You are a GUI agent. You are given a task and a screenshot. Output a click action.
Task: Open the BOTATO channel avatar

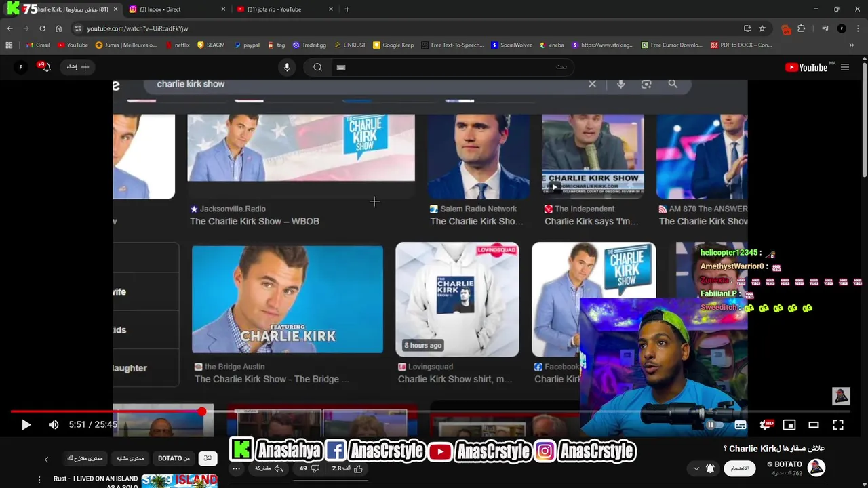[x=816, y=467]
